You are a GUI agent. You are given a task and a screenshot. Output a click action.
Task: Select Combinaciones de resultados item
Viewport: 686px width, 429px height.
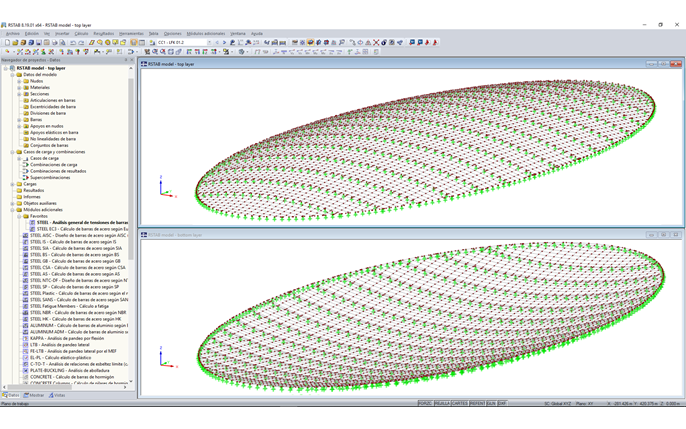coord(58,171)
